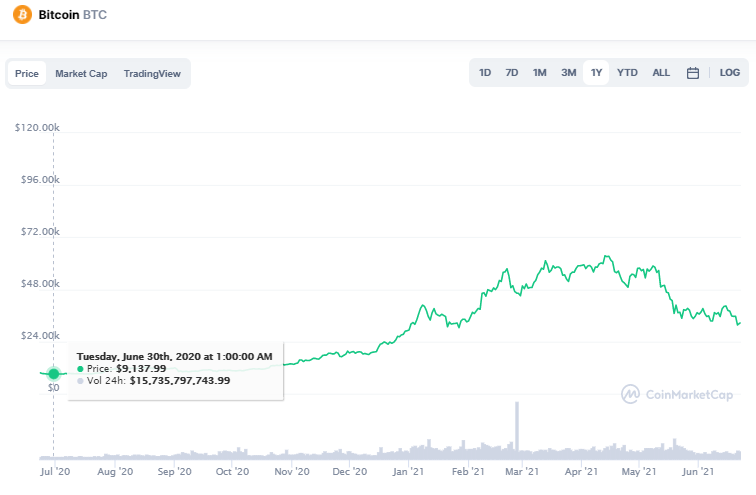Click the price peak on the green line in April '21

(607, 256)
